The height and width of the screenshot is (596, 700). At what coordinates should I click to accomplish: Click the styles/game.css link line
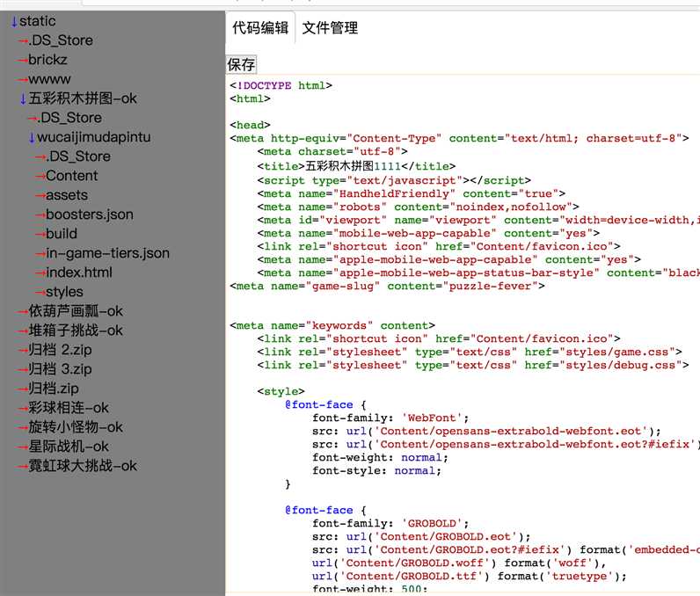coord(470,352)
